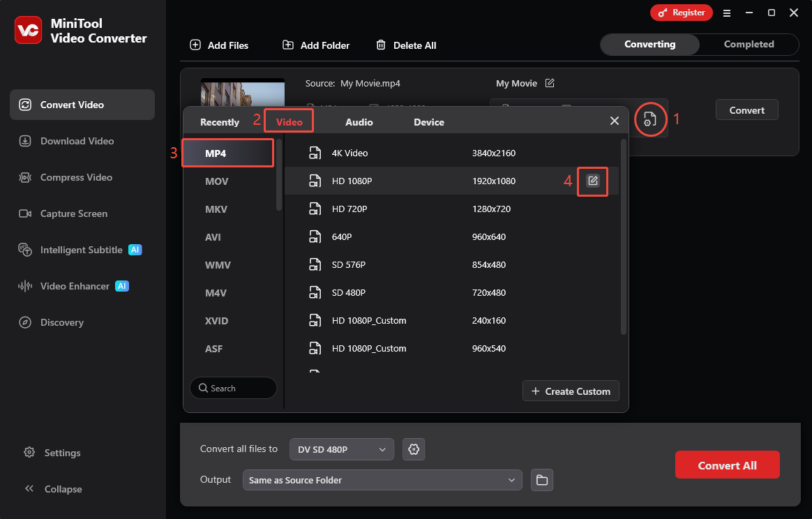
Task: Open Settings in the sidebar
Action: click(52, 453)
